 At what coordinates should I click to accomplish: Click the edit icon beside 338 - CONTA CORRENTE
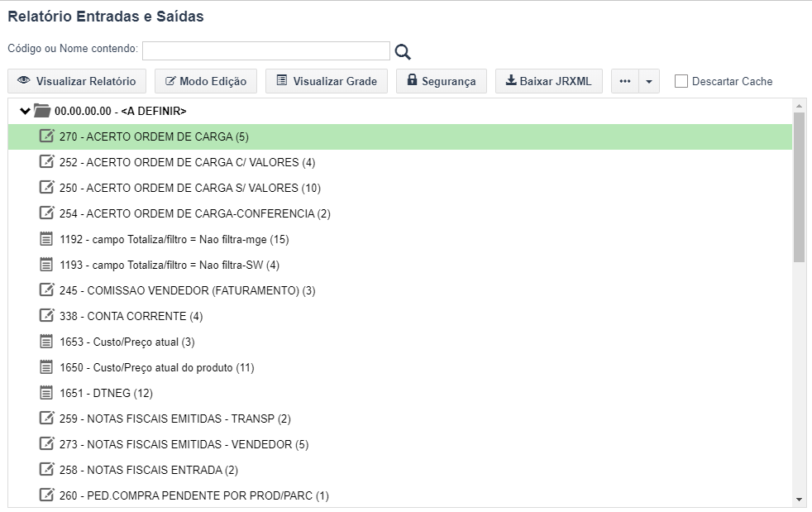pos(46,316)
